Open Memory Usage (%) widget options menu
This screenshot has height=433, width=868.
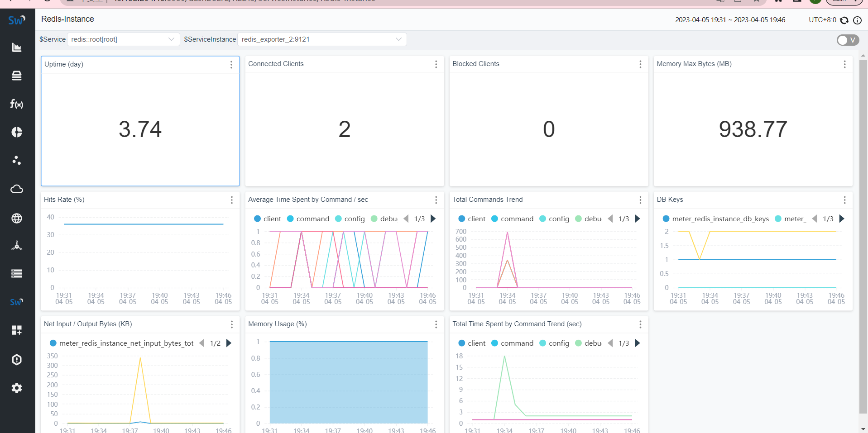(436, 324)
